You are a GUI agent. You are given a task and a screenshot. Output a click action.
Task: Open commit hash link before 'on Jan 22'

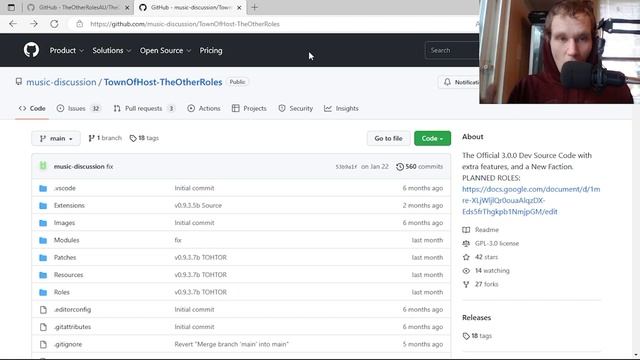tap(346, 167)
